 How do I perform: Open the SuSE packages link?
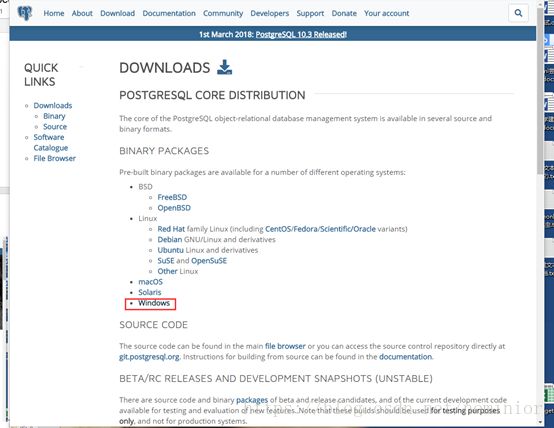[166, 261]
